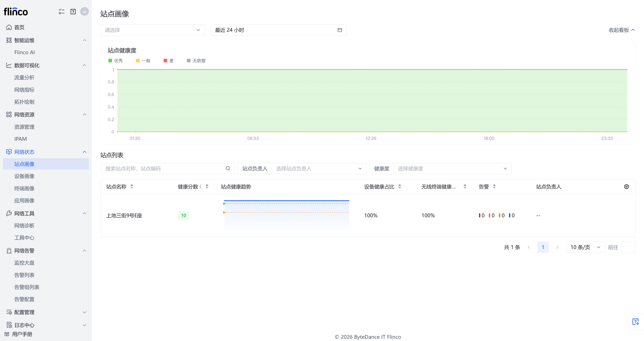
Task: Toggle 无数据 legend series in chart
Action: tap(196, 61)
